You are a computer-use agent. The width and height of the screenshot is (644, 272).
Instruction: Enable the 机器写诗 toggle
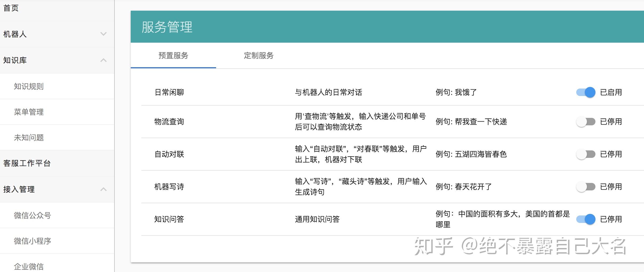click(x=586, y=187)
